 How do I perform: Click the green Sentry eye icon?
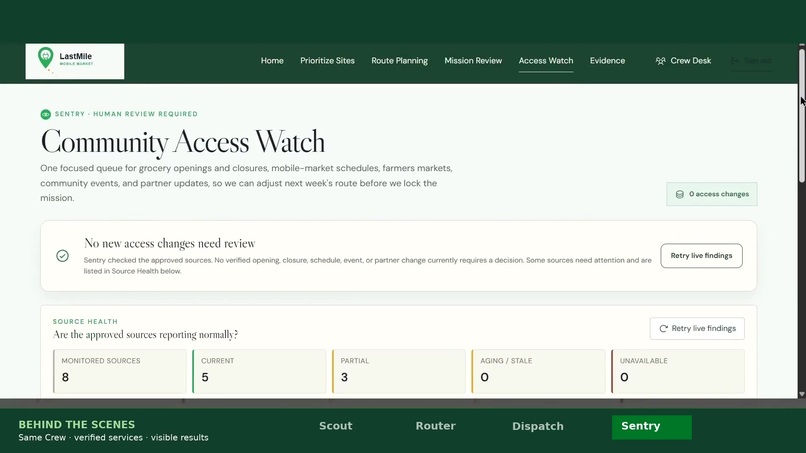point(46,114)
